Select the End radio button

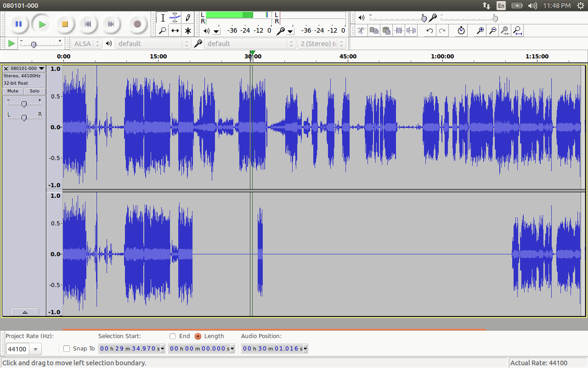(173, 336)
